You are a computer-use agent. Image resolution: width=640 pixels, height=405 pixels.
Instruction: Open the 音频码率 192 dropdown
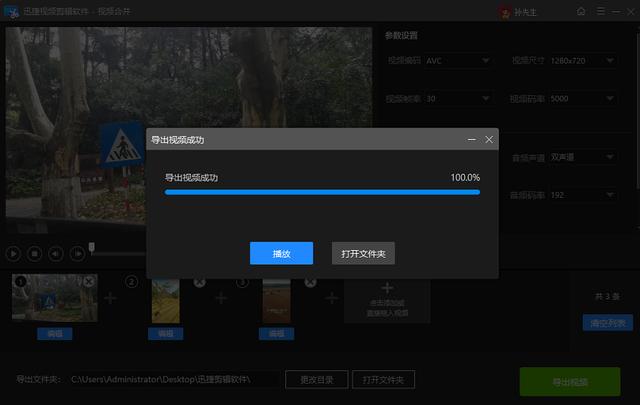pyautogui.click(x=582, y=195)
